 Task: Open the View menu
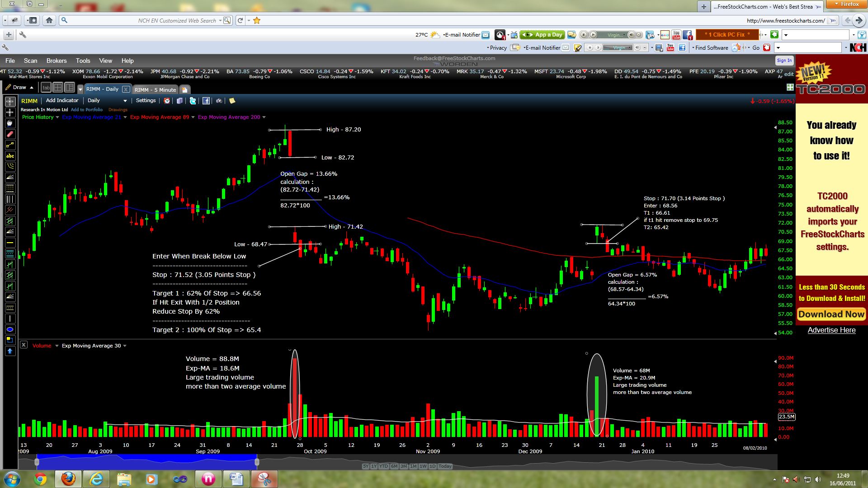point(106,61)
